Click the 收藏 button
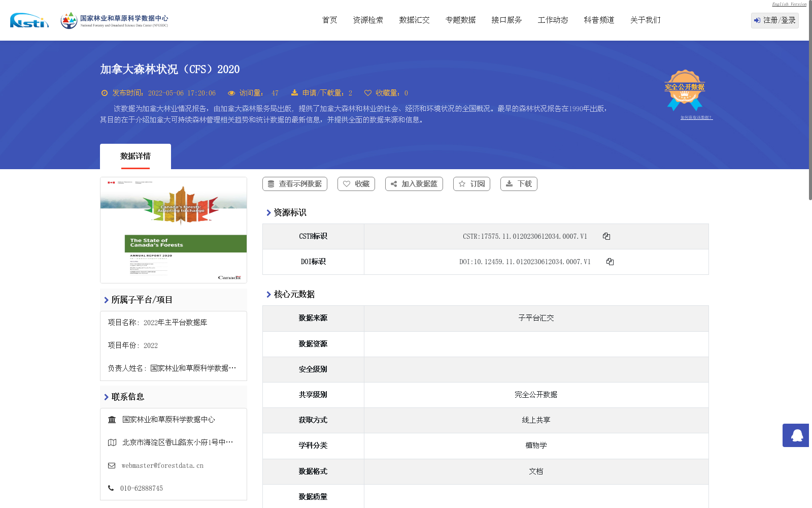Viewport: 812px width, 508px height. click(356, 184)
